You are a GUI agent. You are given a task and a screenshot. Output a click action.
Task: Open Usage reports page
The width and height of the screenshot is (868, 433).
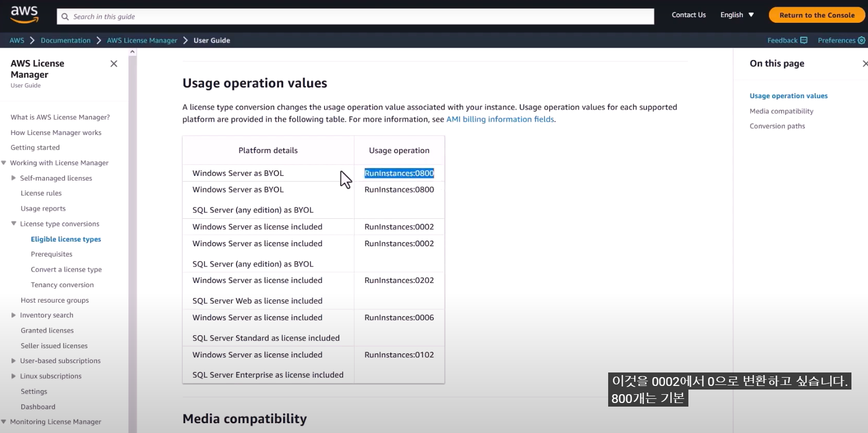click(x=43, y=208)
